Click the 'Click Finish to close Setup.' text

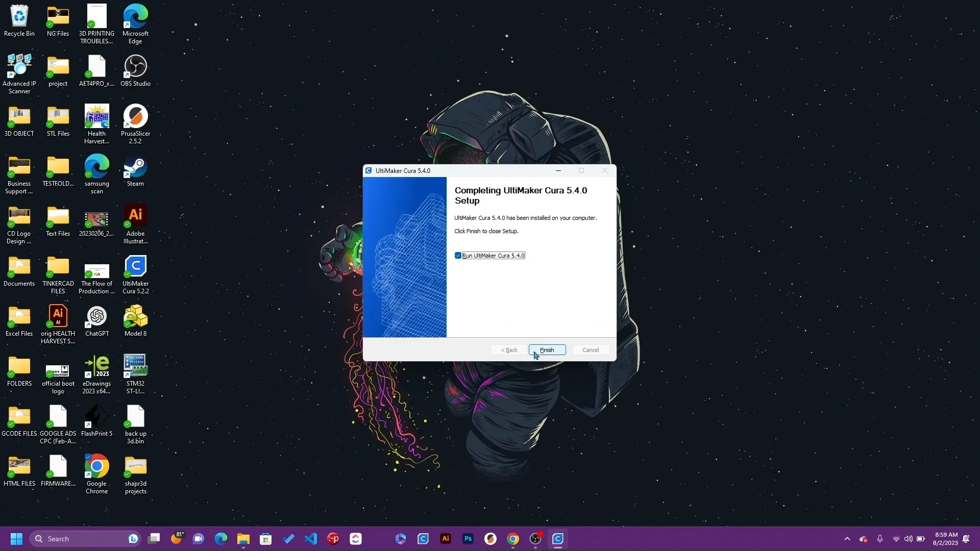[x=486, y=231]
